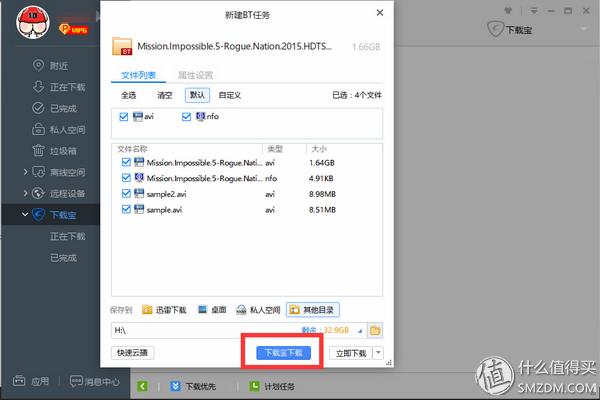Open the skin icon in the title bar
Image resolution: width=600 pixels, height=400 pixels.
click(x=508, y=11)
